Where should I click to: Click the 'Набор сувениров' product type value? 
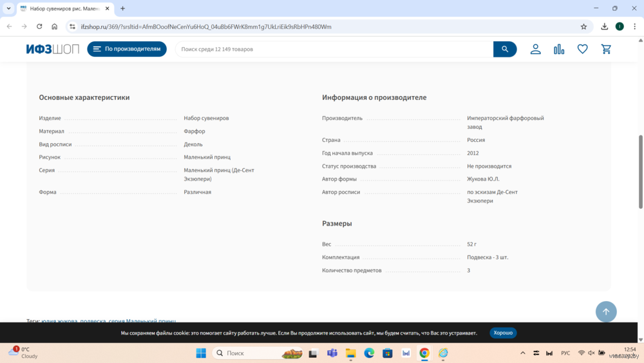[206, 118]
